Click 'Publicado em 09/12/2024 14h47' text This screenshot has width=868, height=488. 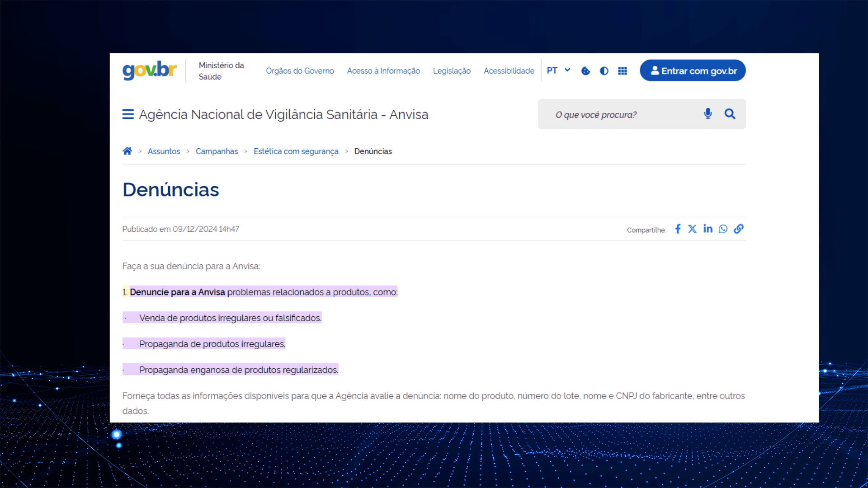pyautogui.click(x=180, y=229)
